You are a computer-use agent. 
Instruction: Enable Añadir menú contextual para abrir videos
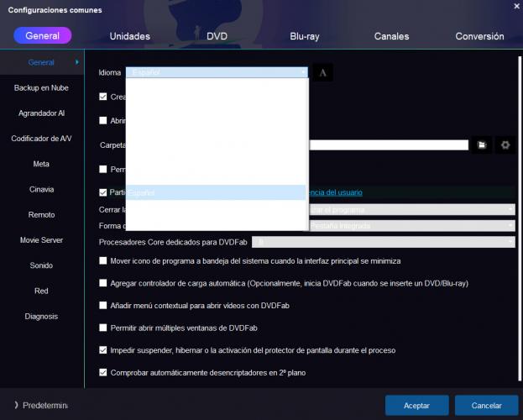pyautogui.click(x=102, y=306)
